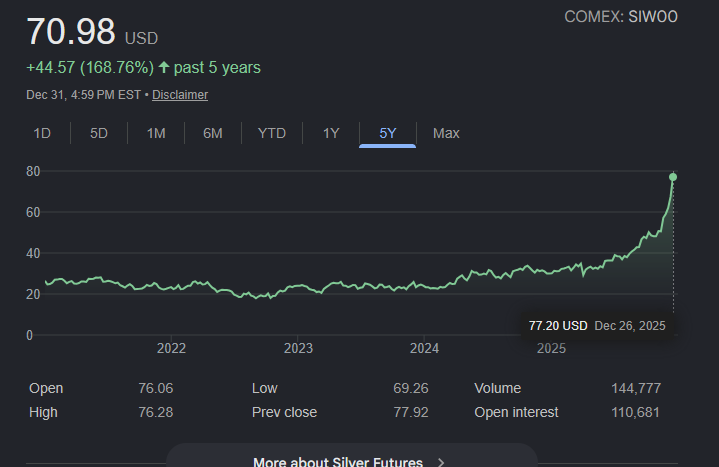Click the 77.20 USD tooltip value

558,326
